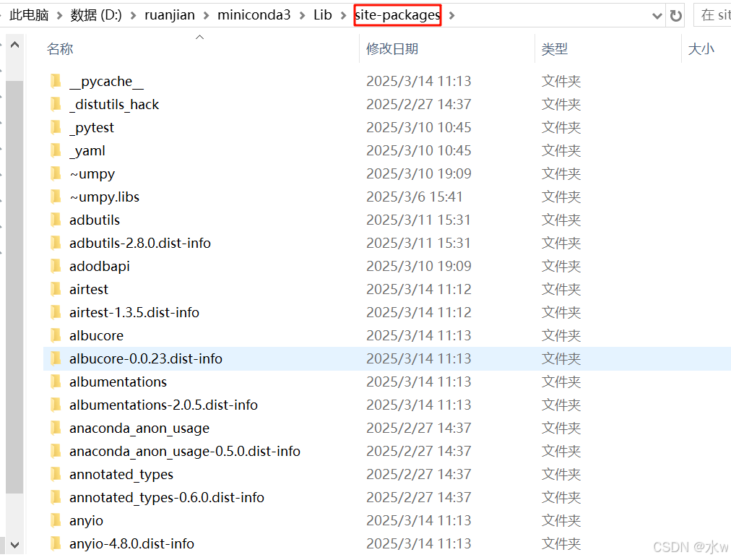Click the date in the _distutils_hack row
The height and width of the screenshot is (560, 731).
click(x=419, y=104)
